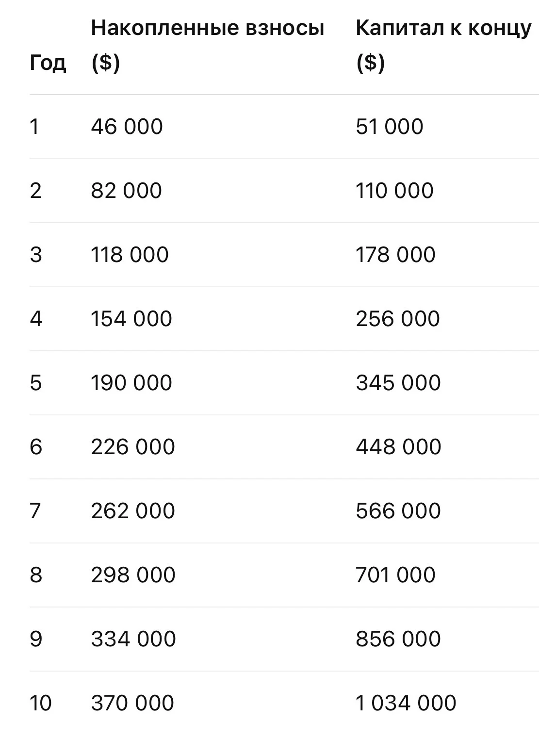Select the capital value 178 000
539x756 pixels.
point(396,255)
